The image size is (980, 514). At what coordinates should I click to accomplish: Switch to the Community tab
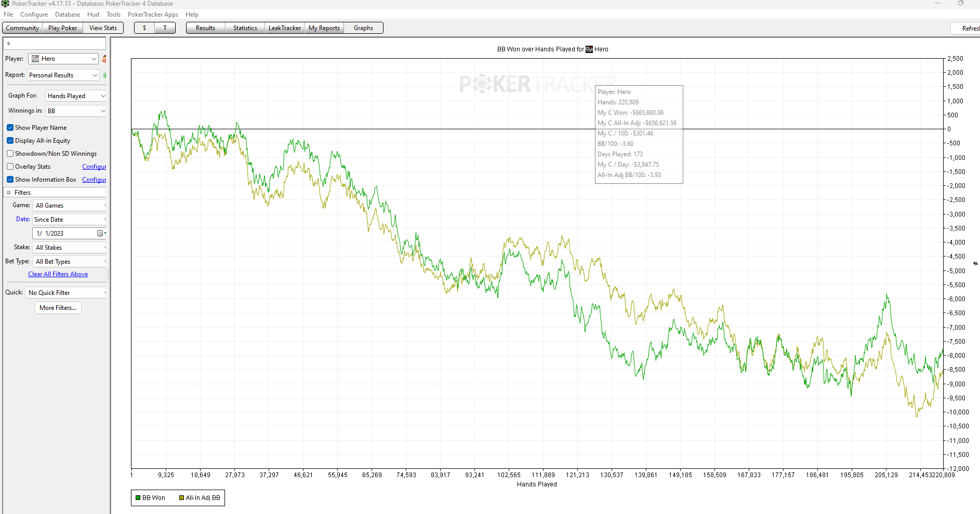tap(22, 28)
